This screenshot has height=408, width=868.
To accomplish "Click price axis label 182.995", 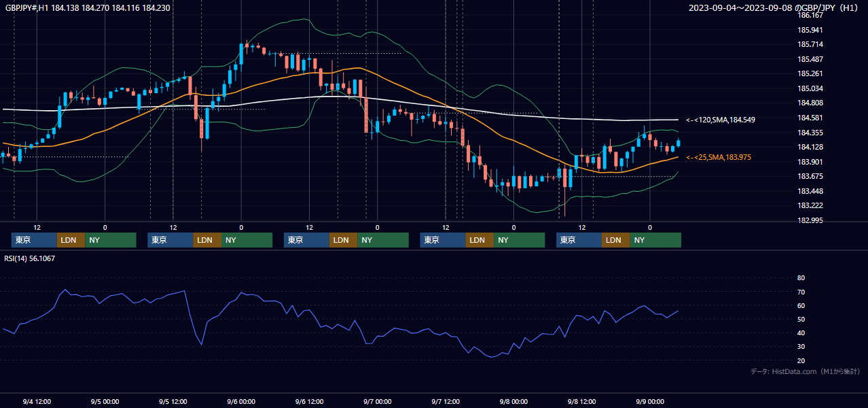I will (810, 220).
